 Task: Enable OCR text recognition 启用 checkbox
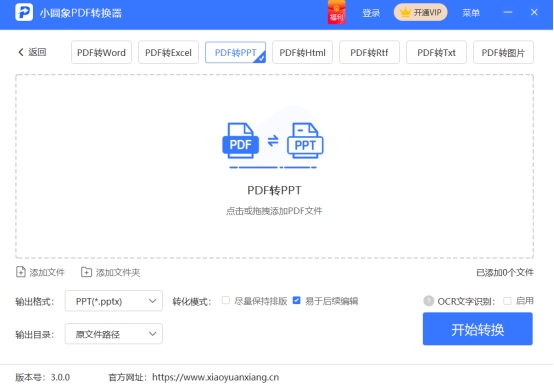click(x=507, y=301)
